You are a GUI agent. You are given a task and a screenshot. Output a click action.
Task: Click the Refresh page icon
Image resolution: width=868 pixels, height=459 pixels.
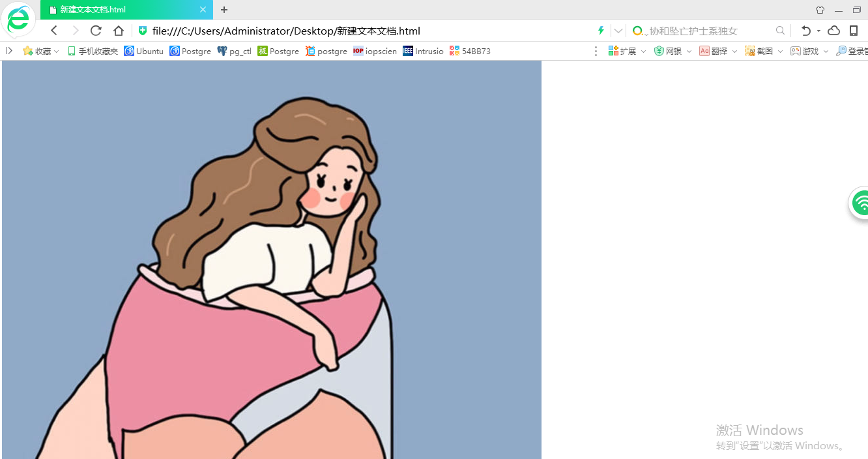tap(95, 30)
